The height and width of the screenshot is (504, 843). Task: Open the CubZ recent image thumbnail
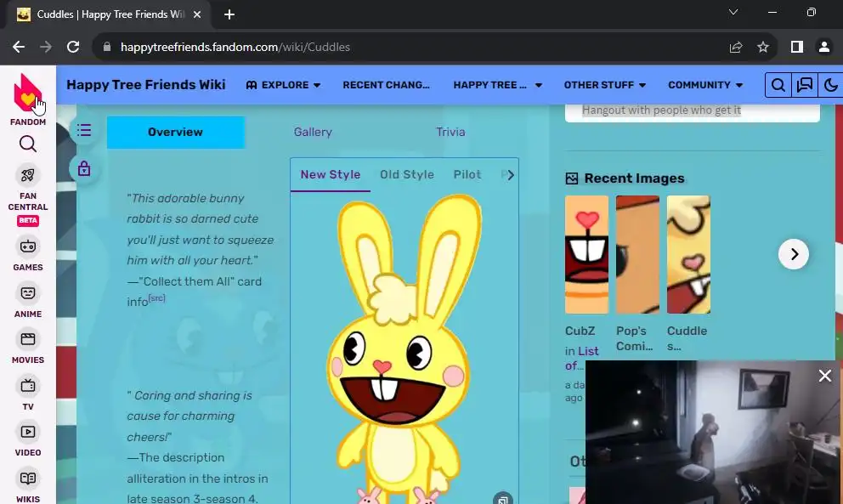tap(586, 254)
